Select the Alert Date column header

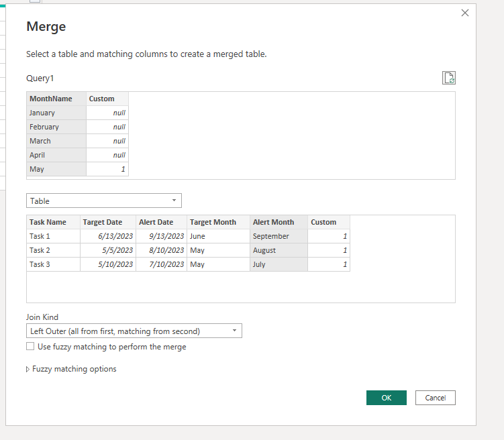point(161,222)
